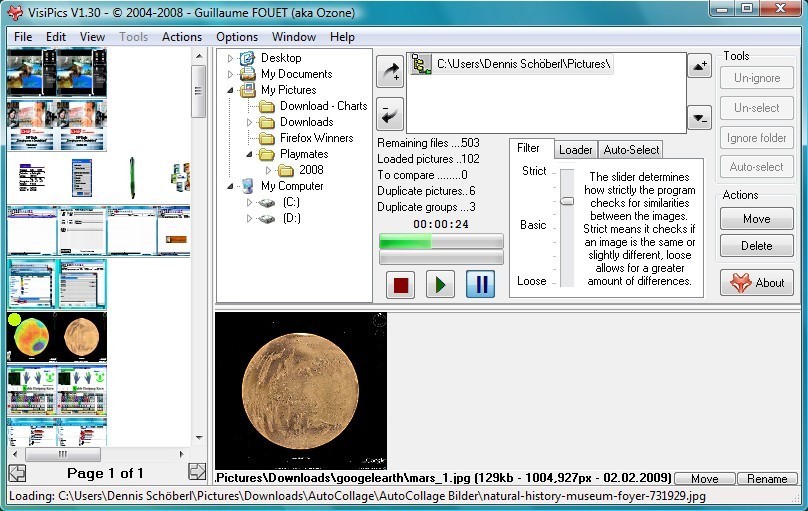Click the remove folder arrow icon
The image size is (808, 511).
(x=390, y=114)
